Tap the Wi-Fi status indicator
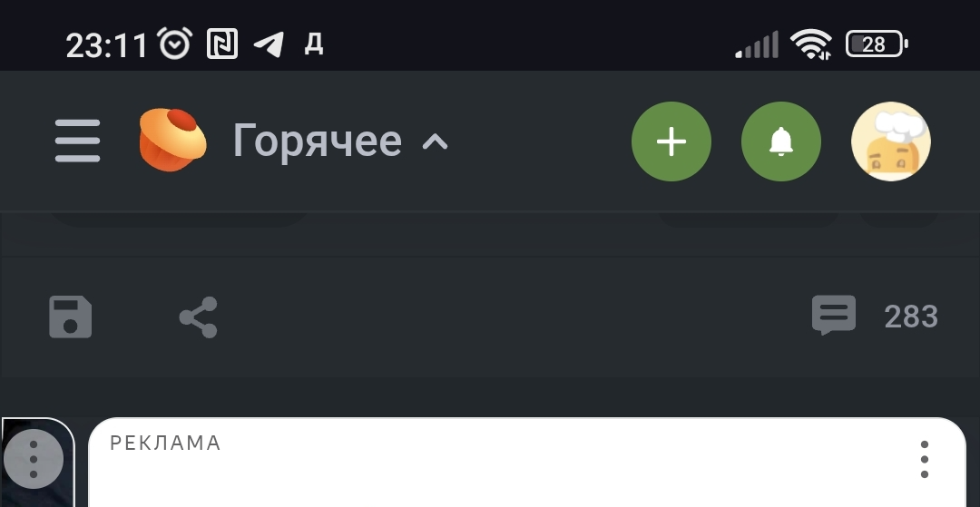The width and height of the screenshot is (980, 507). tap(810, 44)
